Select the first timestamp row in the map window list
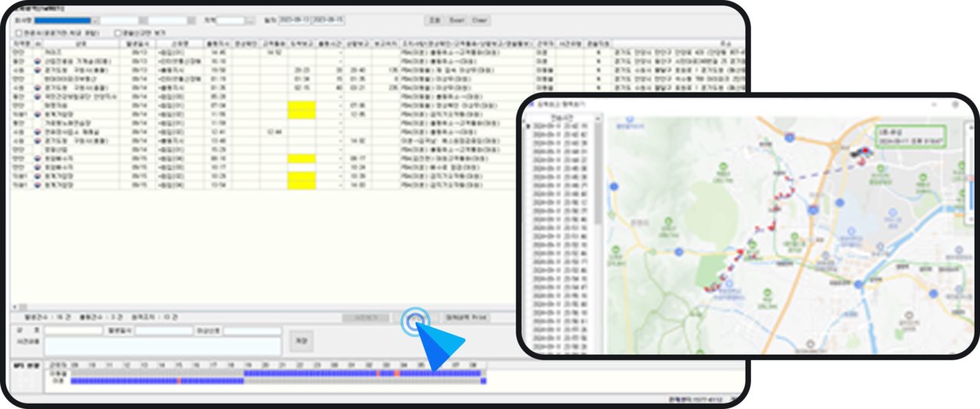This screenshot has width=980, height=409. (559, 126)
